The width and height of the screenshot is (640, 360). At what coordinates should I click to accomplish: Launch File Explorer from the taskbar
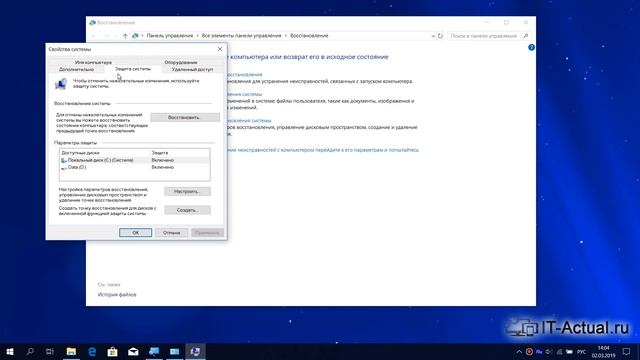[x=71, y=351]
